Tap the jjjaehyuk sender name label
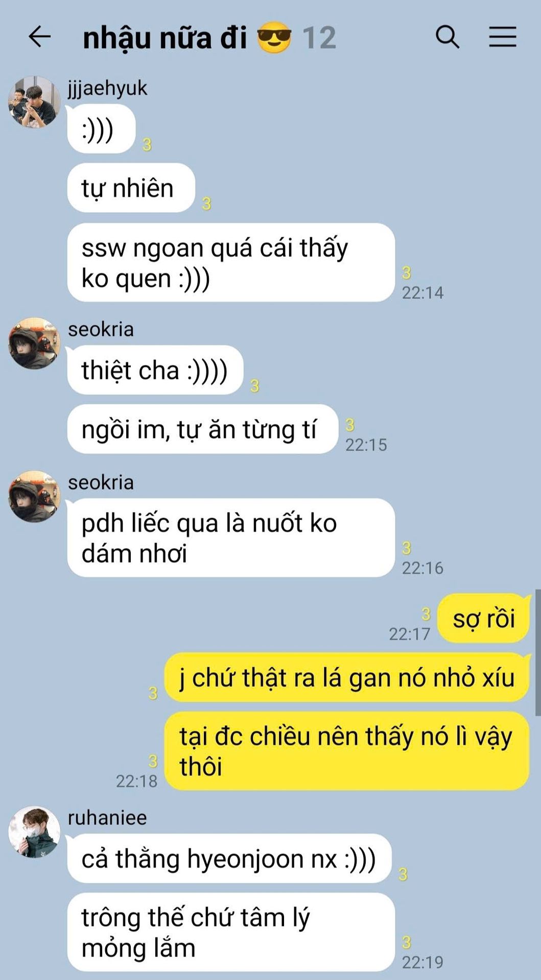The width and height of the screenshot is (541, 980). pyautogui.click(x=107, y=88)
